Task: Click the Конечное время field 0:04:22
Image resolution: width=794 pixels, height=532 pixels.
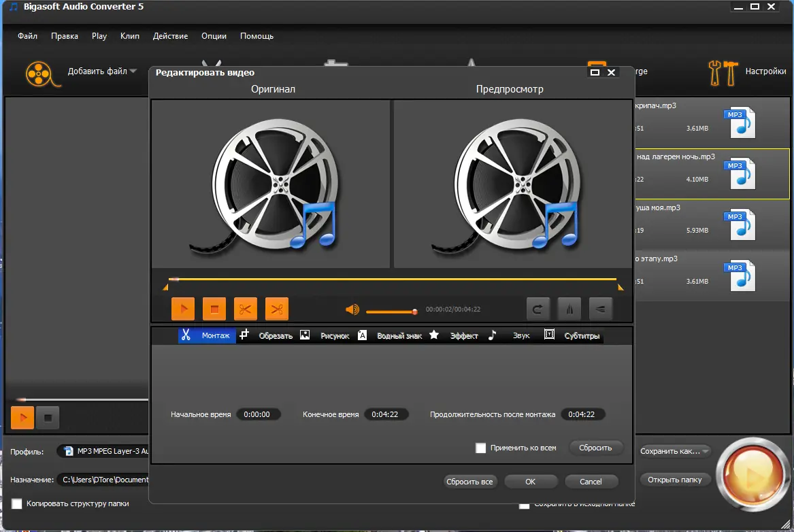Action: [x=385, y=414]
